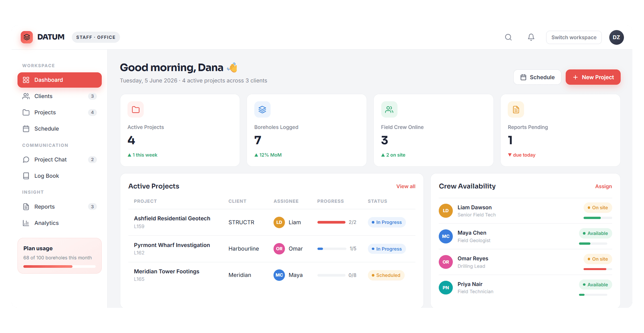Click the MC assignee avatar in Meridian row
Screen dimensions: 644x333
coord(279,275)
